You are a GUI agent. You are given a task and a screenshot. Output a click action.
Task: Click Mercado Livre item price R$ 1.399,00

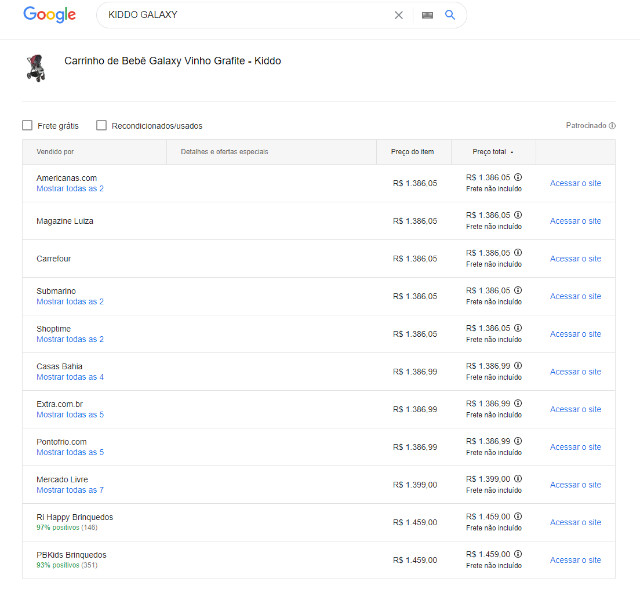pos(415,485)
